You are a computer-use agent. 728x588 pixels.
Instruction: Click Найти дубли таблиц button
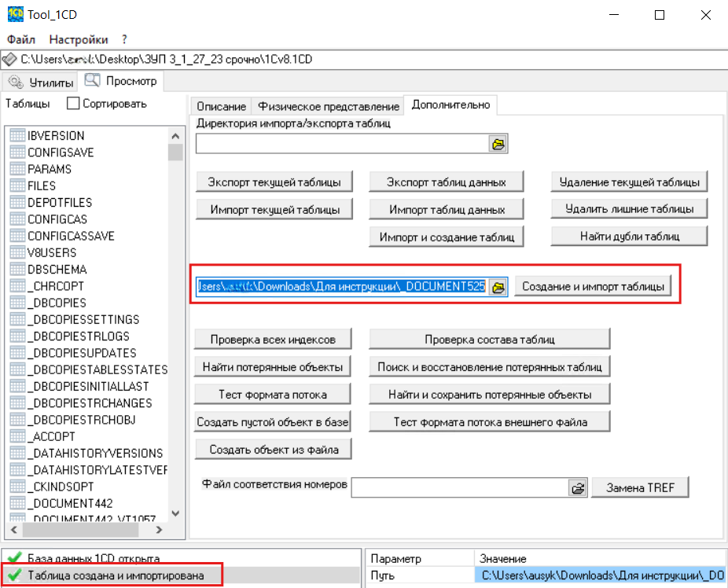(x=629, y=236)
